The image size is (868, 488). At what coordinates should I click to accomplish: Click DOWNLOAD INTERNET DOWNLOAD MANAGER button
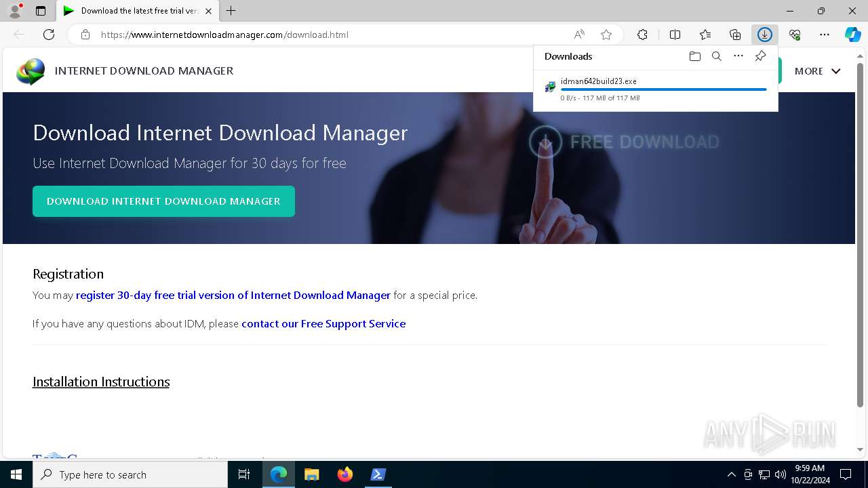pyautogui.click(x=163, y=201)
